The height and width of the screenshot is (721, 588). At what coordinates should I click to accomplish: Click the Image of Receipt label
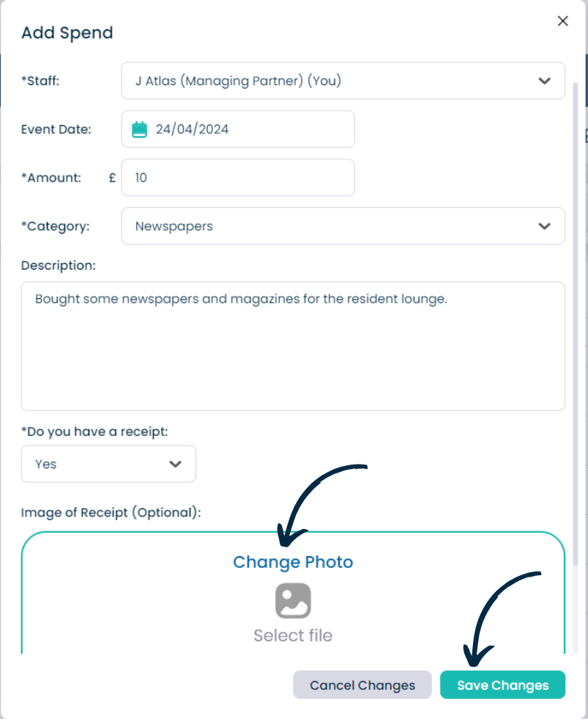[111, 512]
